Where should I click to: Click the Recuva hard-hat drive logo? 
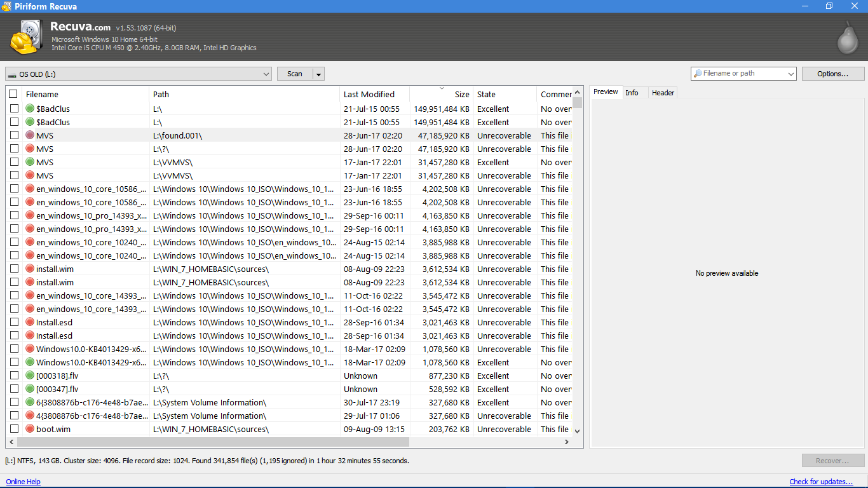[26, 37]
